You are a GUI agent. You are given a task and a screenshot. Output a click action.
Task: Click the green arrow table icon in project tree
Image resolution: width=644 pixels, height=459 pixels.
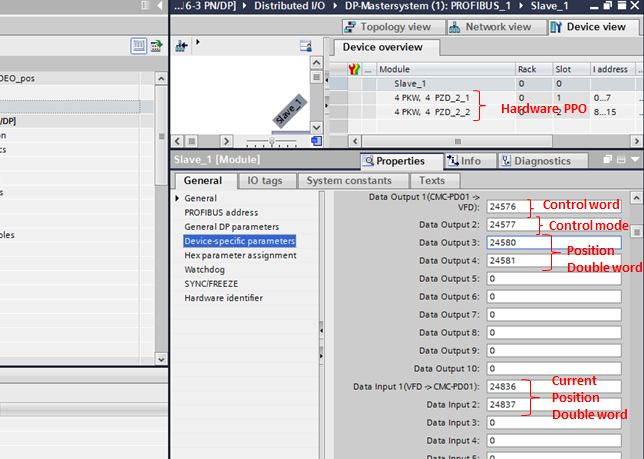coord(156,46)
